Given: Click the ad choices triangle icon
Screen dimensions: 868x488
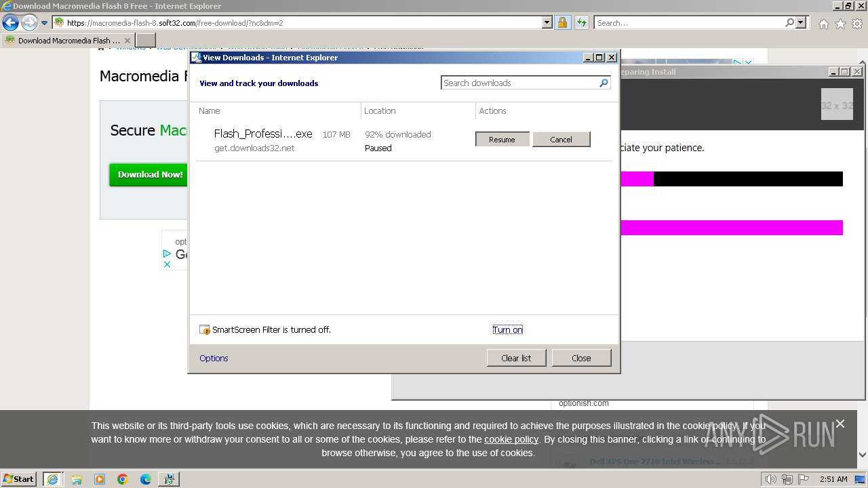Looking at the screenshot, I should [x=167, y=253].
